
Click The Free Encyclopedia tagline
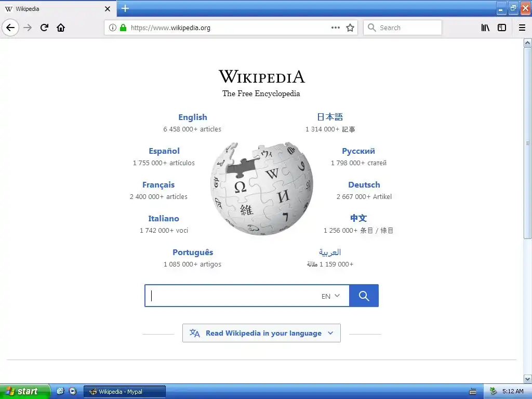pyautogui.click(x=261, y=94)
